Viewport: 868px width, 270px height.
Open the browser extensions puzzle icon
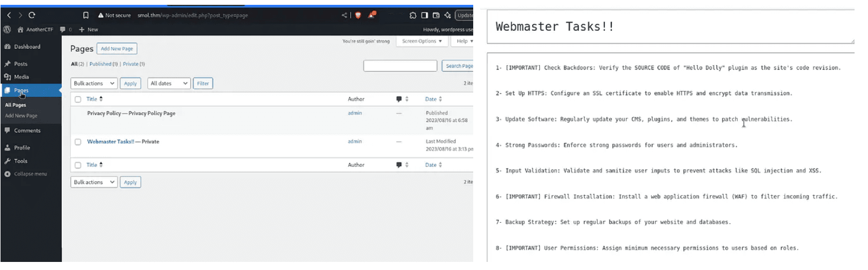coord(413,15)
